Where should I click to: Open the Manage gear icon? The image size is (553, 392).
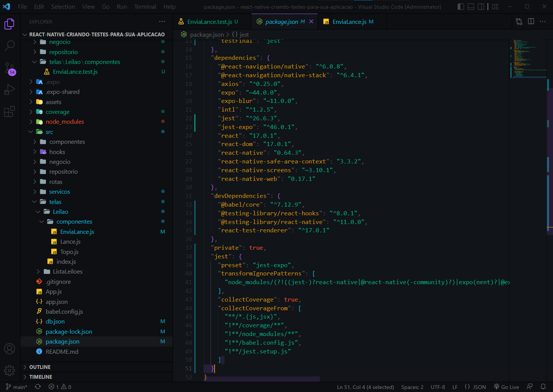9,370
